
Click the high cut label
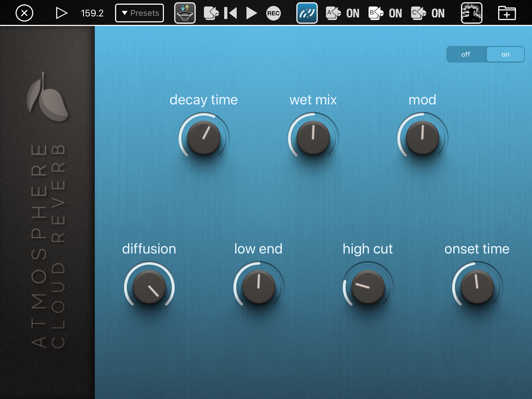[x=368, y=249]
